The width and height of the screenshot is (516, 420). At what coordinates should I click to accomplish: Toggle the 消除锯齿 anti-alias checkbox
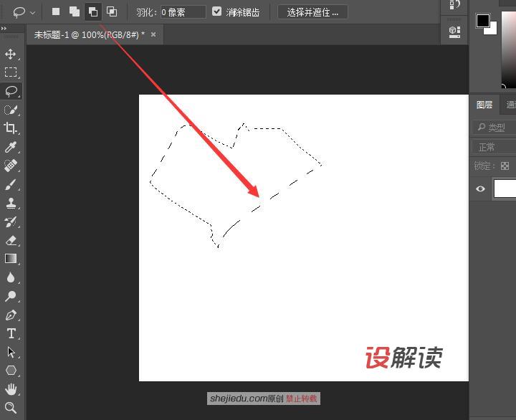point(216,11)
